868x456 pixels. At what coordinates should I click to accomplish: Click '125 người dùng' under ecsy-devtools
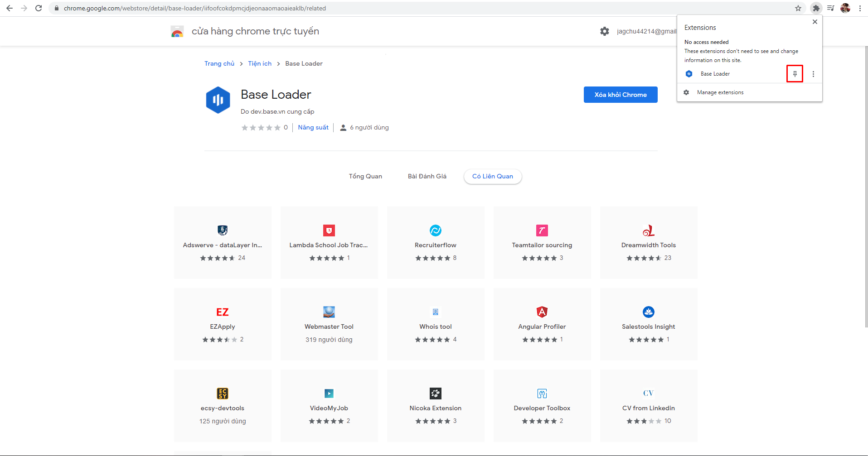point(223,421)
